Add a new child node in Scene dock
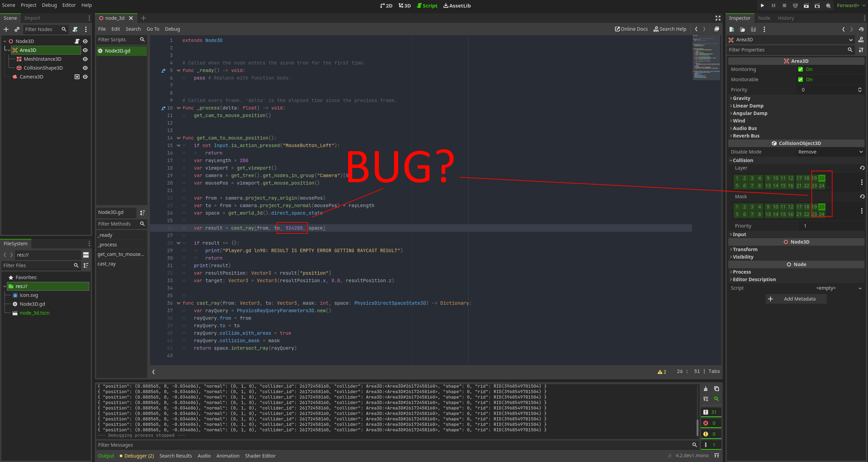Screen dimensions: 868x462 (6, 29)
